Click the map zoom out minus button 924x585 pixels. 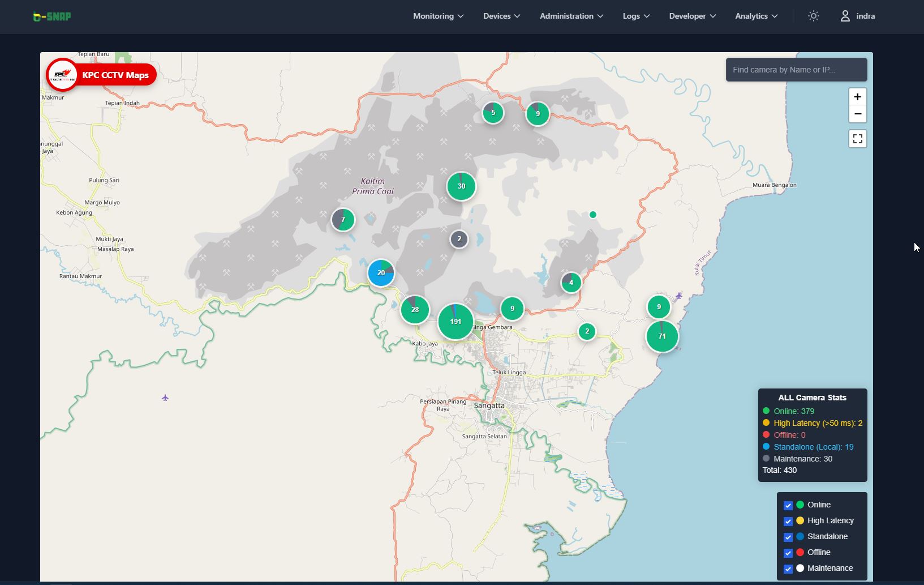click(857, 114)
